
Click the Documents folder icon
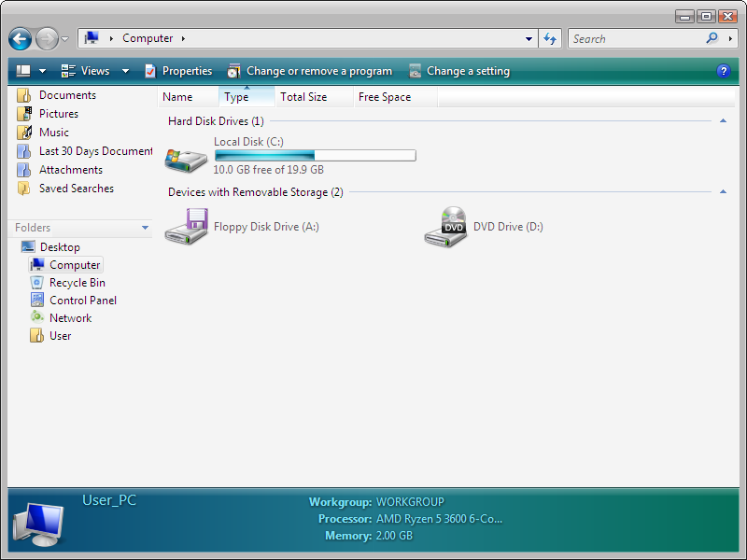24,95
